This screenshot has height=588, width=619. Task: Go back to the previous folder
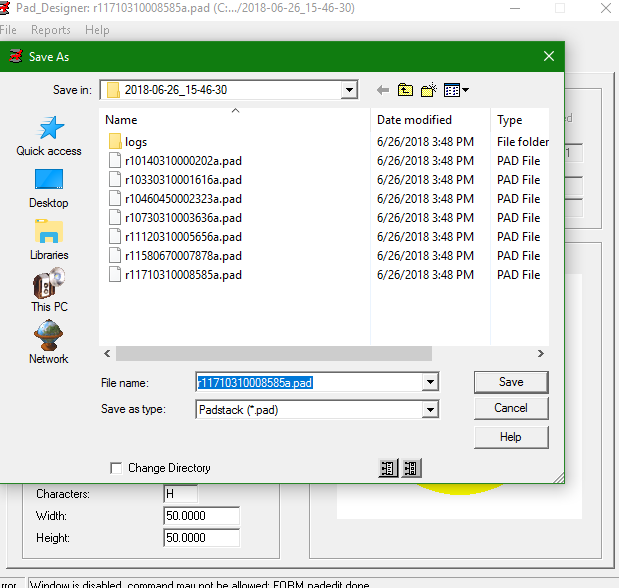[383, 90]
